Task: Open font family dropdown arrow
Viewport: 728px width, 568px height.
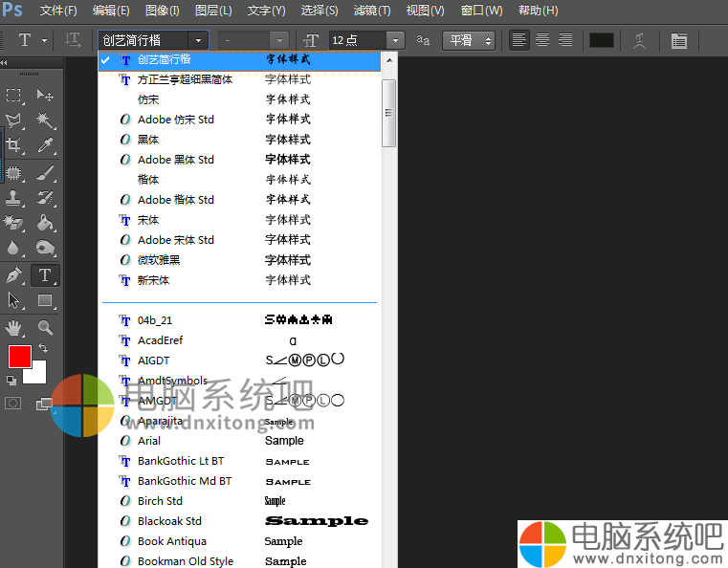Action: [198, 40]
